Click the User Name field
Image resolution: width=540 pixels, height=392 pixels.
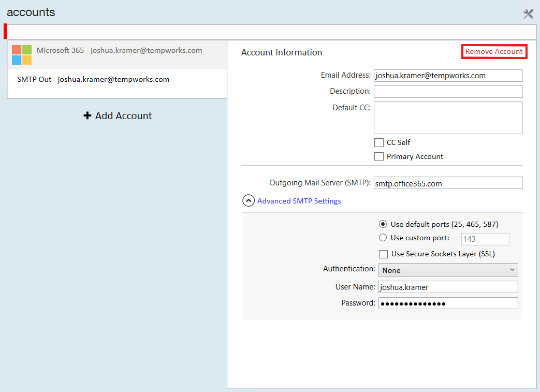point(448,287)
